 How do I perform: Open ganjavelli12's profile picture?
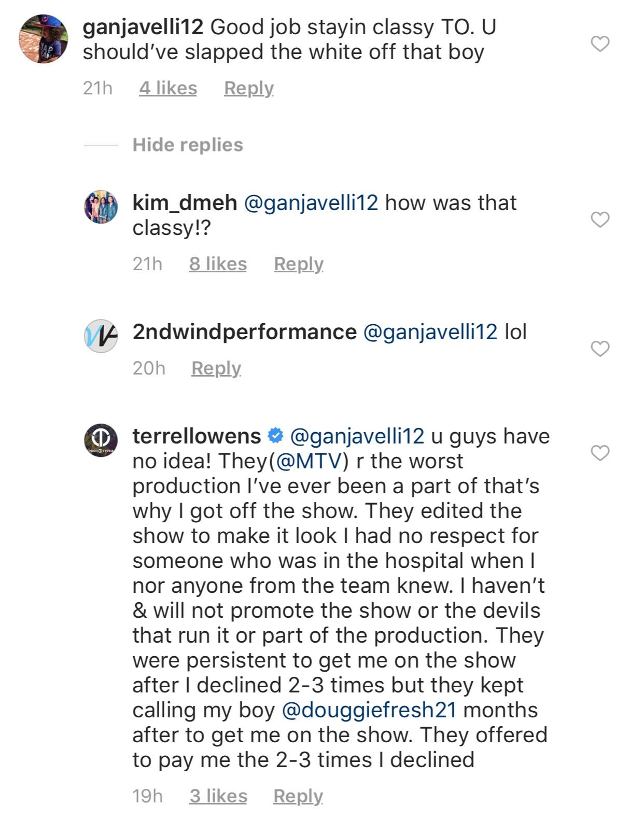[x=43, y=39]
